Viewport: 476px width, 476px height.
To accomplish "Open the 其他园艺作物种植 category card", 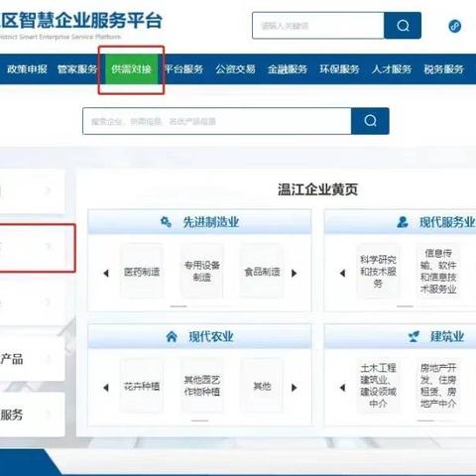I will 202,386.
